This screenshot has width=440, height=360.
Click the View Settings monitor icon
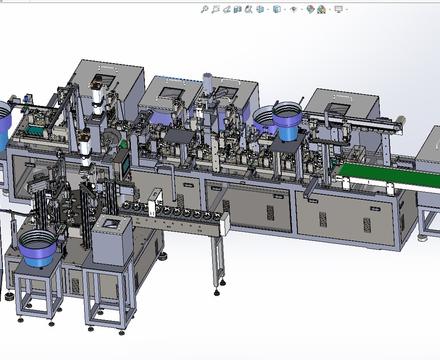coord(339,9)
